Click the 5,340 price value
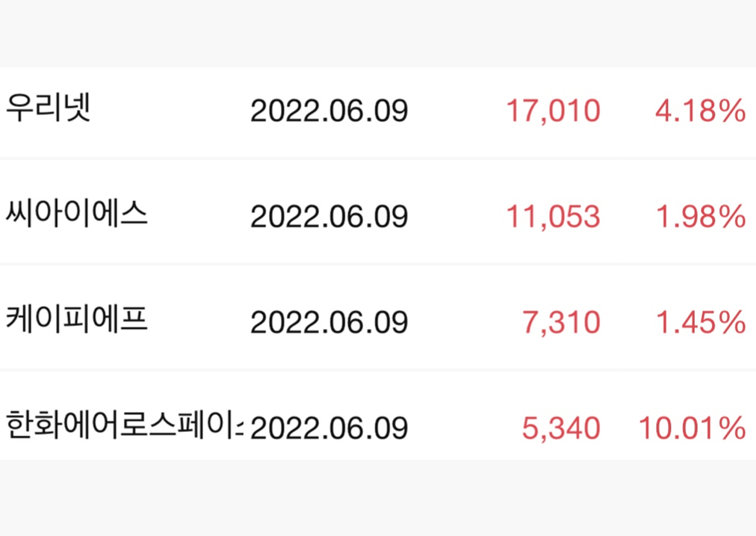The image size is (756, 536). 563,429
